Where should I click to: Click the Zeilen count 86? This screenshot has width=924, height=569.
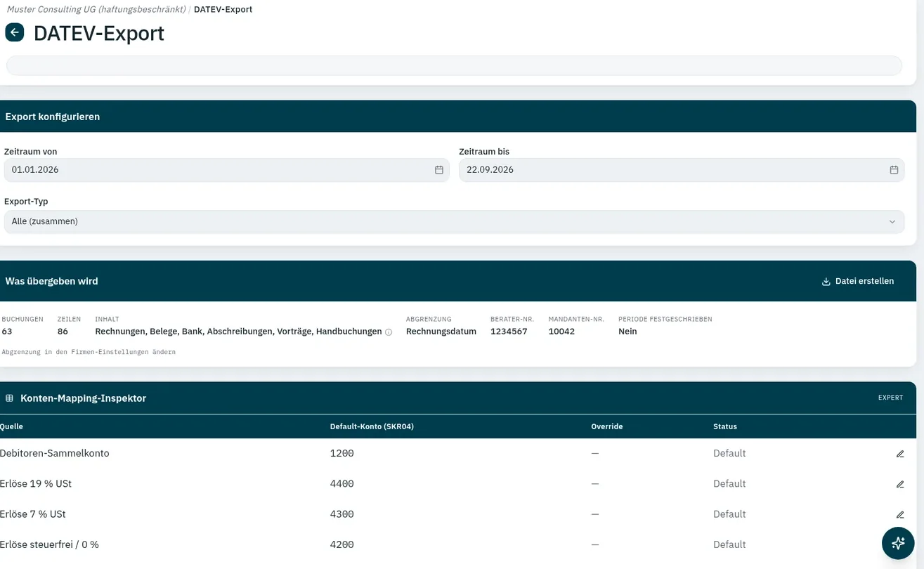[x=63, y=332]
